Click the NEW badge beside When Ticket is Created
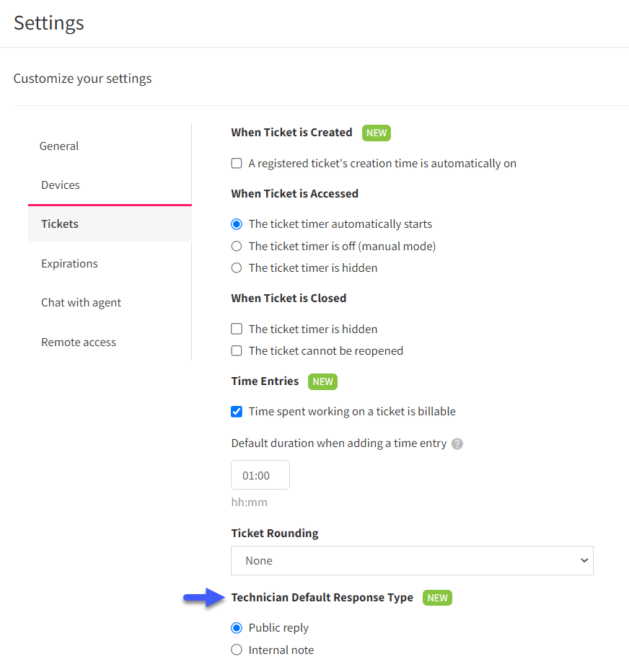Viewport: 629px width, 672px height. pyautogui.click(x=376, y=133)
